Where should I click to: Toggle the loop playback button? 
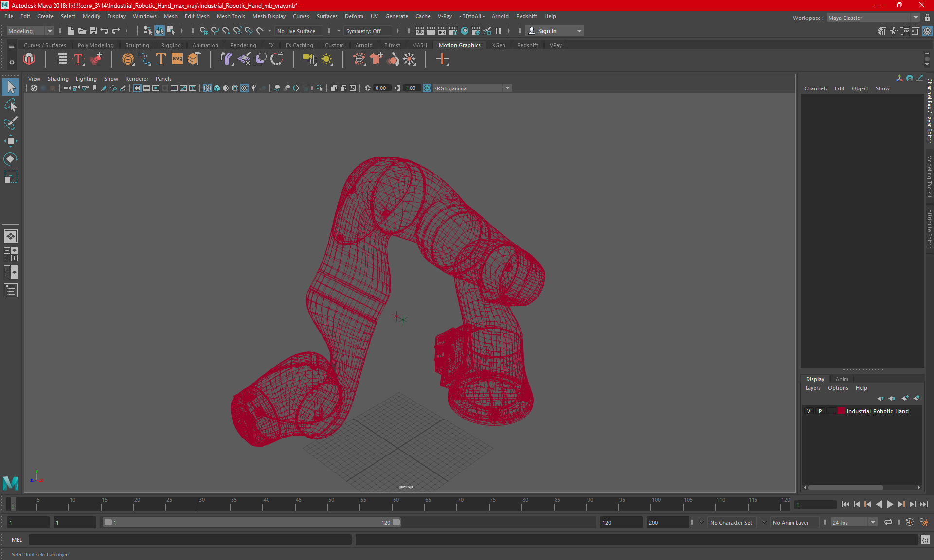(x=888, y=522)
